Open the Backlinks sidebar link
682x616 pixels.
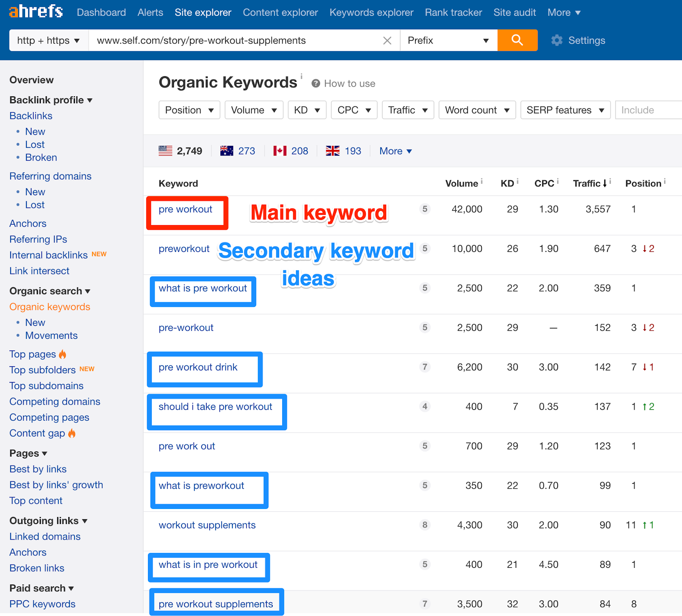pos(31,116)
